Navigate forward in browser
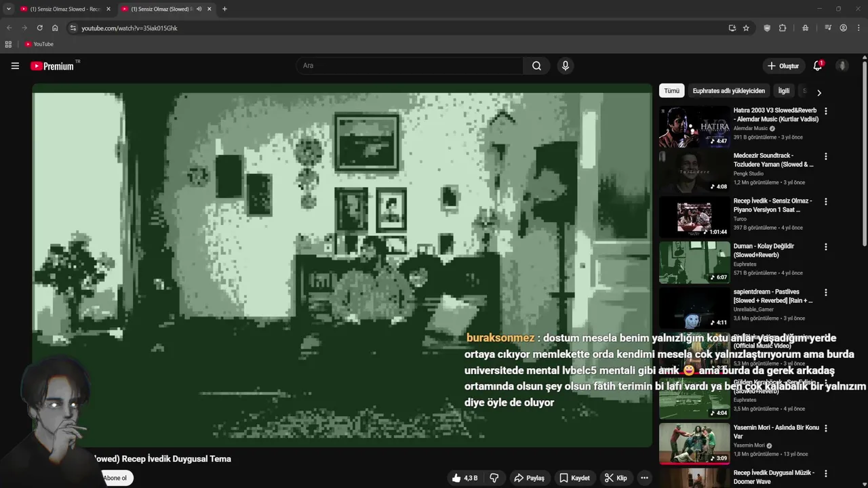 (24, 28)
